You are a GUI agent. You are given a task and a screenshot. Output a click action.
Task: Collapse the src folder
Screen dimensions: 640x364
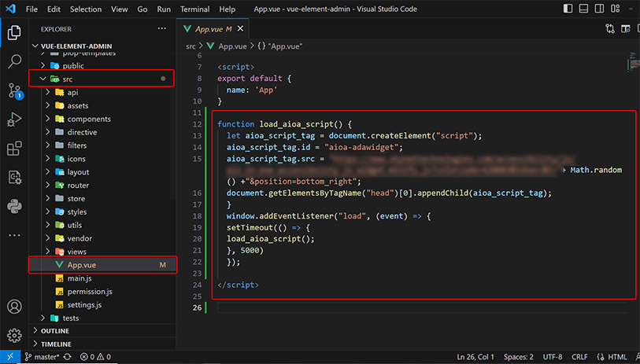click(67, 79)
